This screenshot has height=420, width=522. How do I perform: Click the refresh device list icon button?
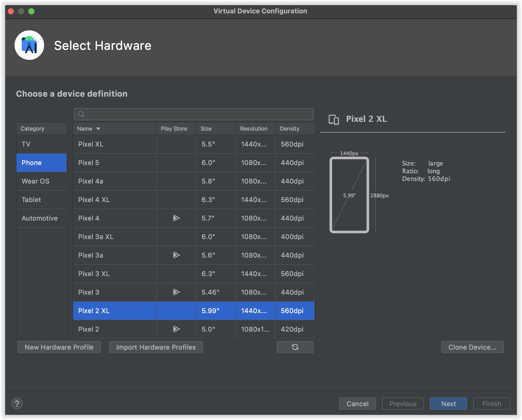(x=295, y=347)
